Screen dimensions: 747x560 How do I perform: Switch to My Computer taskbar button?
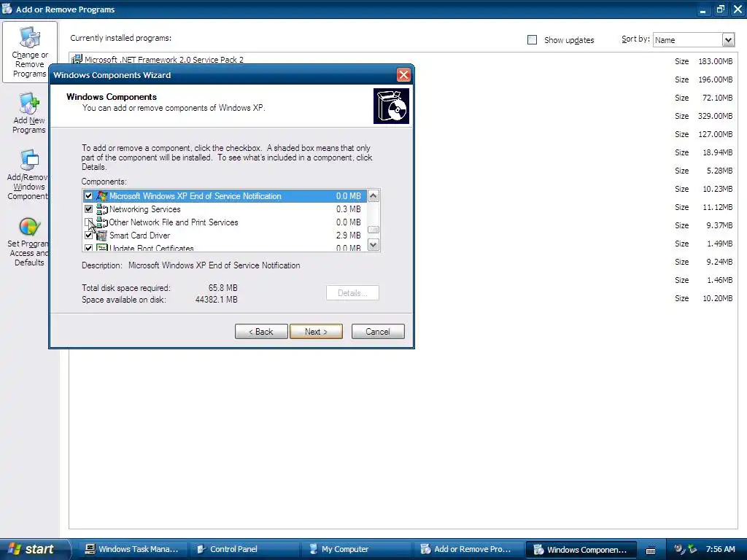tap(355, 549)
